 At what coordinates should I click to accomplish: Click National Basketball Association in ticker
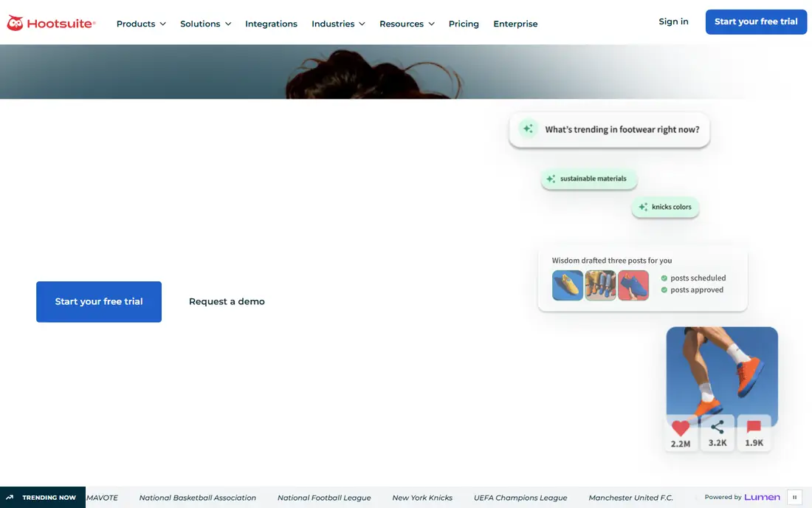[x=197, y=498]
